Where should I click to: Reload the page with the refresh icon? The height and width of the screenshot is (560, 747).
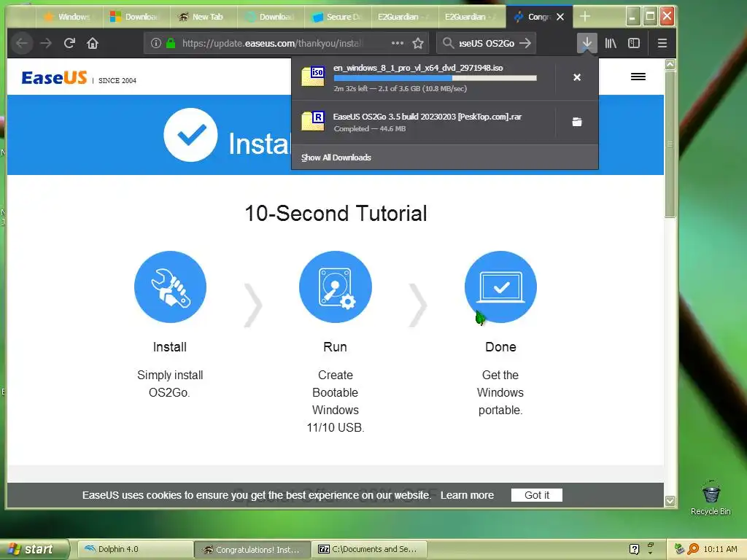[69, 43]
